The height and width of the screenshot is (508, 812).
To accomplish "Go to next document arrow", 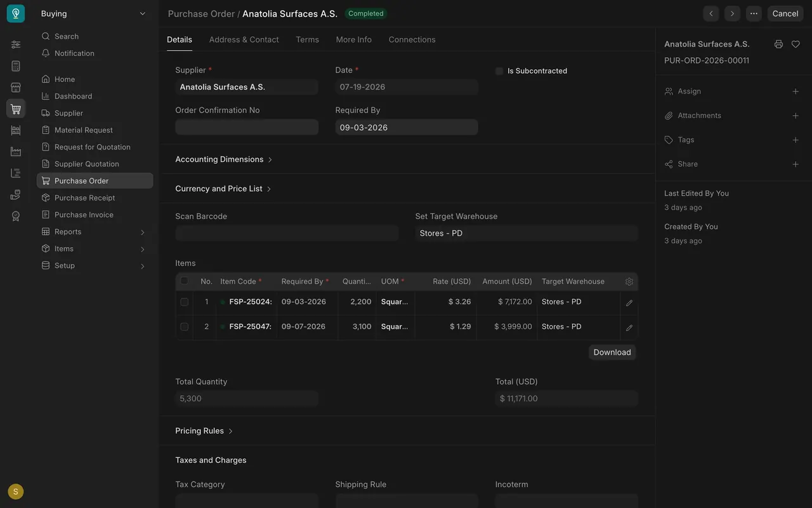I will tap(732, 13).
